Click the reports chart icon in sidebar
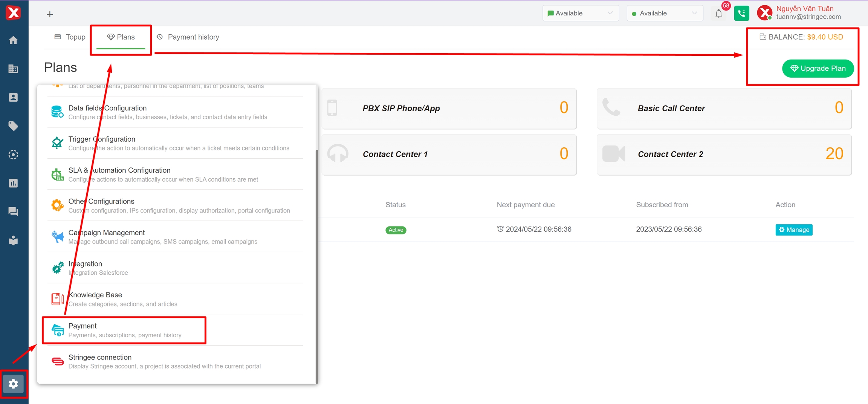Screen dimensions: 868x404 pyautogui.click(x=14, y=183)
